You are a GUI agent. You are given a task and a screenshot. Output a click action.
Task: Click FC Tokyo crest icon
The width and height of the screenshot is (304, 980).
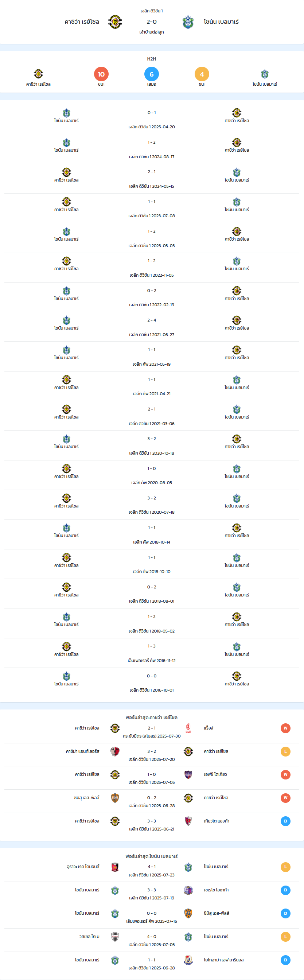188,775
